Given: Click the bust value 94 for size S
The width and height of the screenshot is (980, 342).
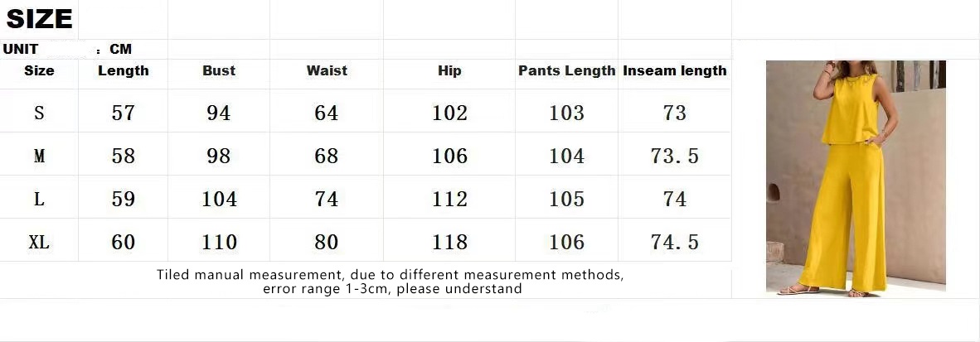Looking at the screenshot, I should pos(219,113).
